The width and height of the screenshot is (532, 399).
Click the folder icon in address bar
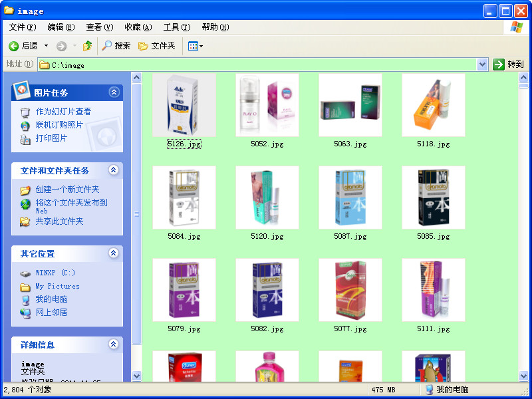coord(45,65)
